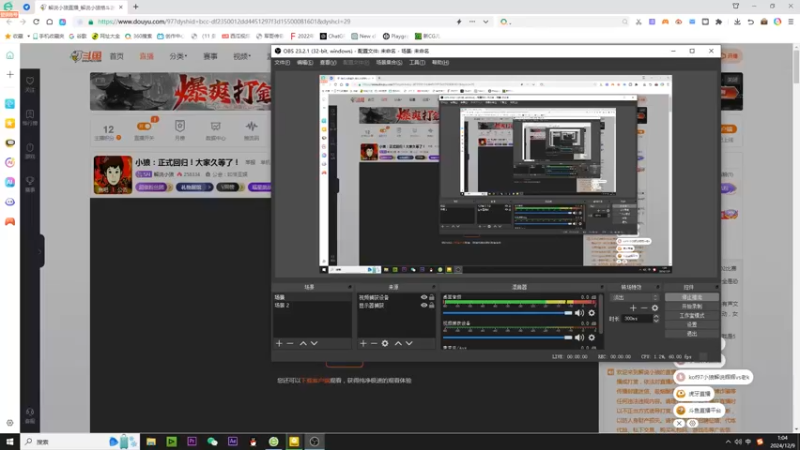Screen dimensions: 800x450
Task: Go back with browser back arrow
Action: tap(9, 22)
